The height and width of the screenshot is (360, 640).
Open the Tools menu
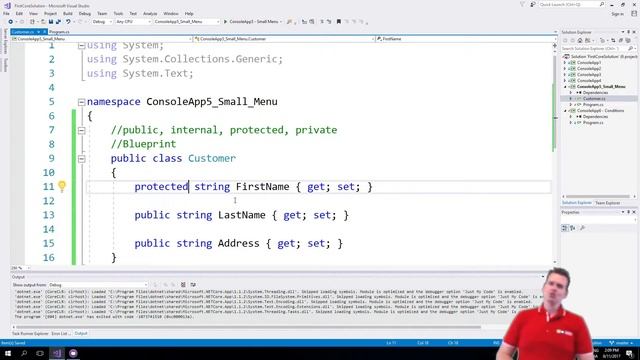(x=118, y=13)
